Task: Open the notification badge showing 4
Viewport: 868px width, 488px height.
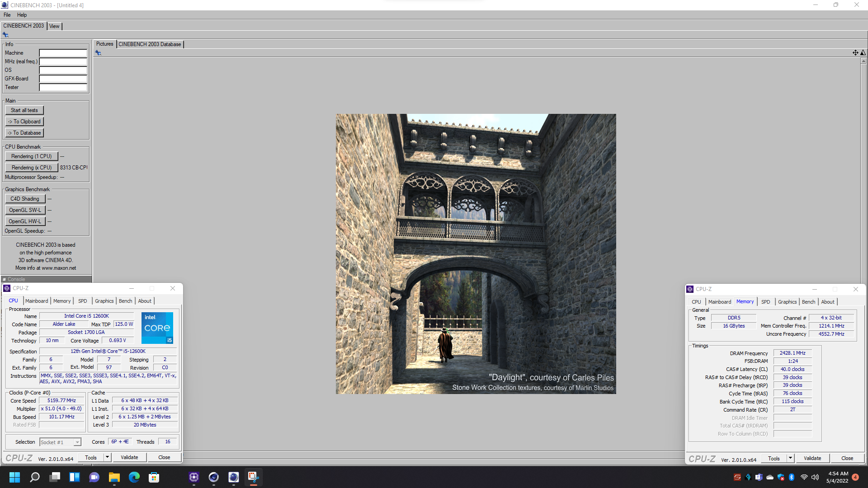Action: (855, 477)
